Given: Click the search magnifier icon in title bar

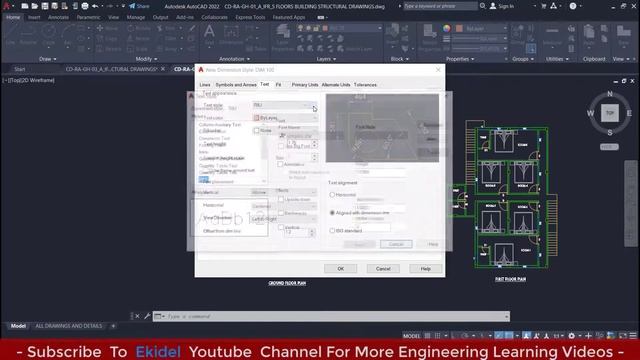Looking at the screenshot, I should pyautogui.click(x=483, y=6).
